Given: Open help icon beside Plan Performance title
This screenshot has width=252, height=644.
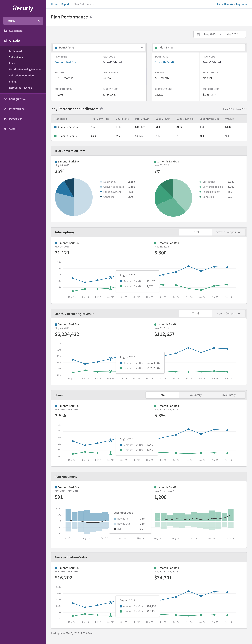Looking at the screenshot, I should [x=91, y=17].
